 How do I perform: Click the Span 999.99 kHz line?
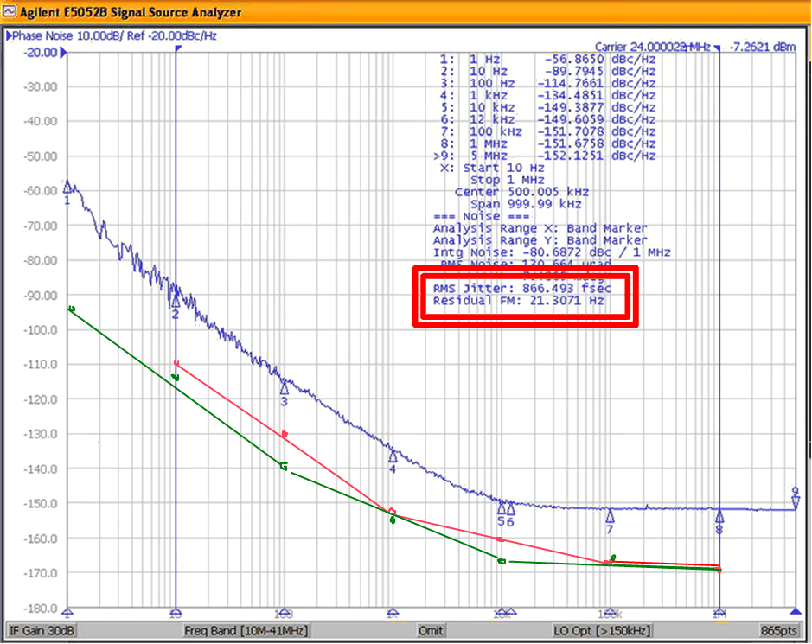526,205
